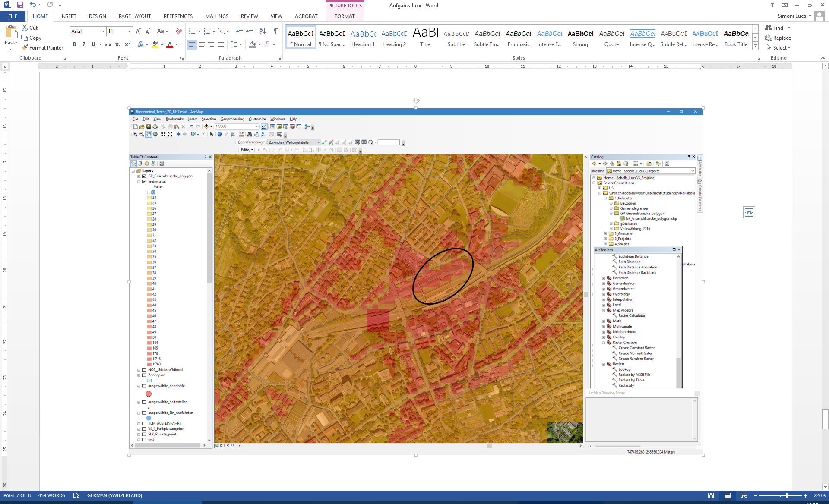The width and height of the screenshot is (829, 504).
Task: Center align the paragraph
Action: pyautogui.click(x=202, y=44)
